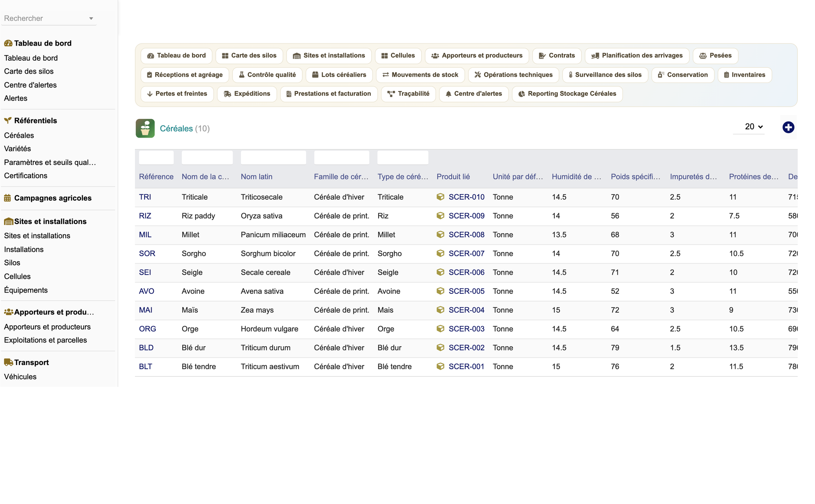
Task: Open the Conservation section
Action: pyautogui.click(x=683, y=75)
